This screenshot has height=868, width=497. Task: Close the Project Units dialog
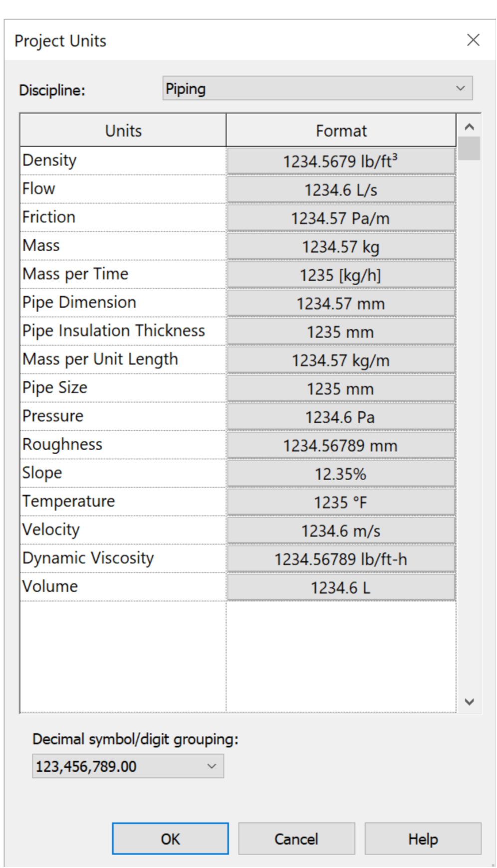click(x=473, y=40)
